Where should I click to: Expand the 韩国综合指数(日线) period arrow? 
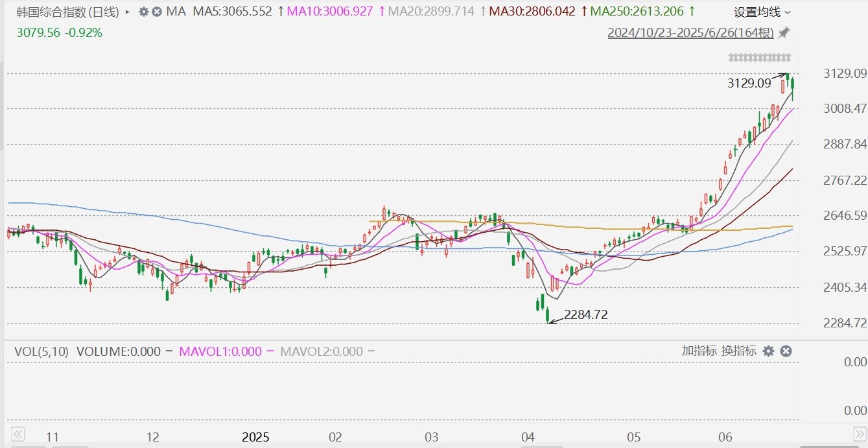pyautogui.click(x=127, y=12)
